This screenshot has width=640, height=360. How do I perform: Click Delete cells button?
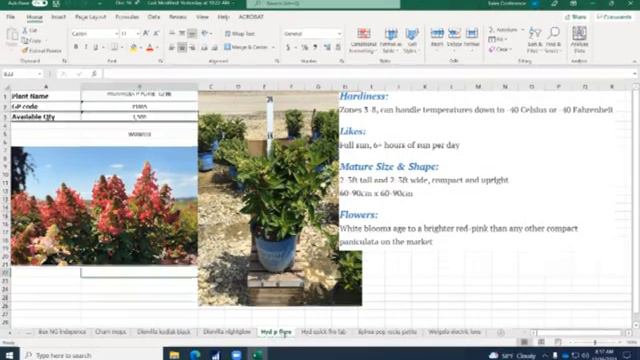(454, 38)
